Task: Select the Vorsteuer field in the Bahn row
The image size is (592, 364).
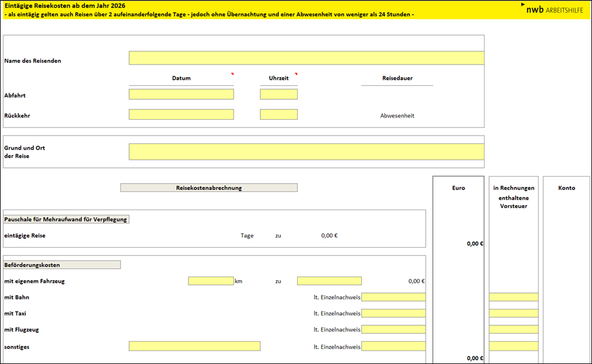Action: (513, 297)
